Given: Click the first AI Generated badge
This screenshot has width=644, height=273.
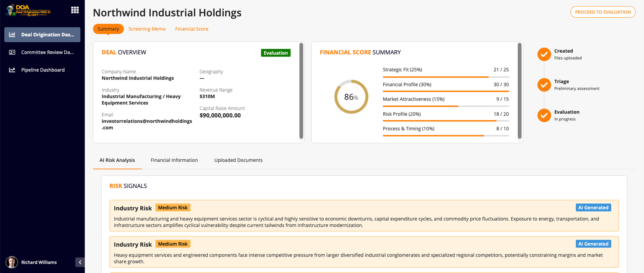Looking at the screenshot, I should (593, 208).
